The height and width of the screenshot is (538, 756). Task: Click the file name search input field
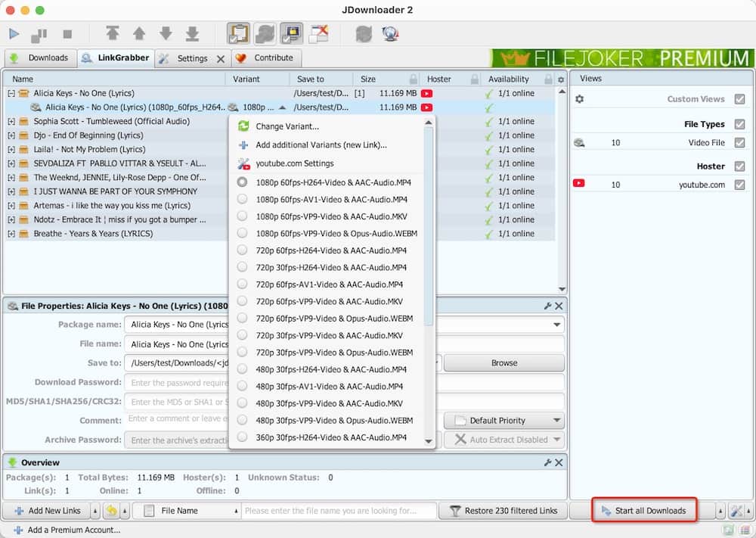click(339, 511)
